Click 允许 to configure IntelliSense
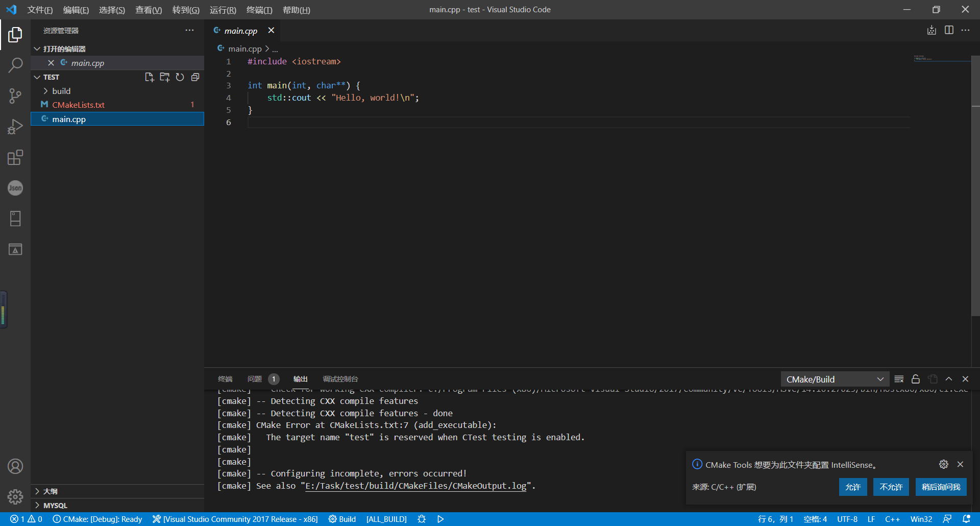980x526 pixels. pos(852,487)
